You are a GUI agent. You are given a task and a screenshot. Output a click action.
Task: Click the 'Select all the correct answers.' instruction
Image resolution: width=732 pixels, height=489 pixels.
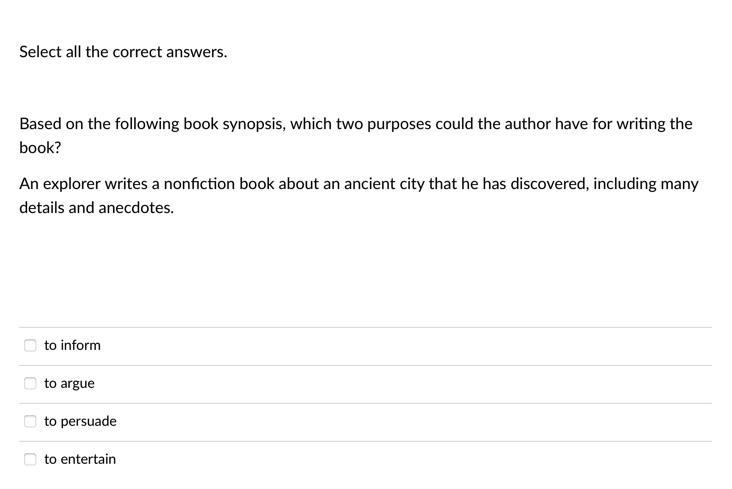123,51
